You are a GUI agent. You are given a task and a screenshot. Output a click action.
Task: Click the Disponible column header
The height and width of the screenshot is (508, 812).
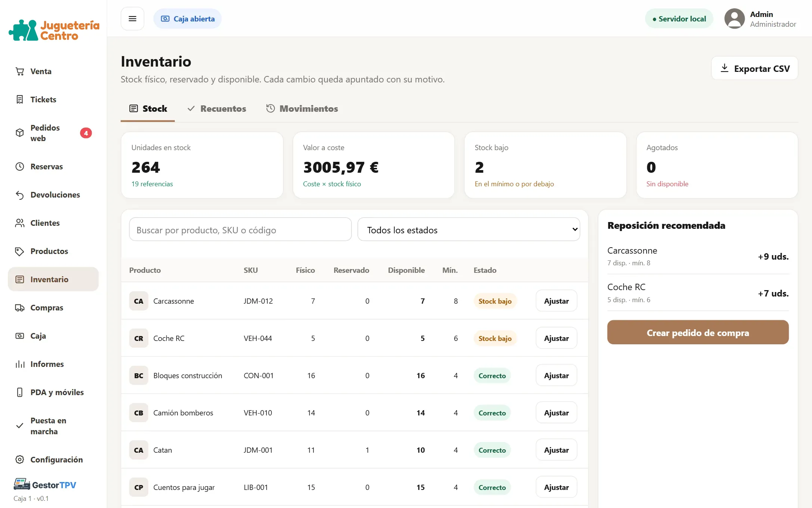(x=406, y=270)
